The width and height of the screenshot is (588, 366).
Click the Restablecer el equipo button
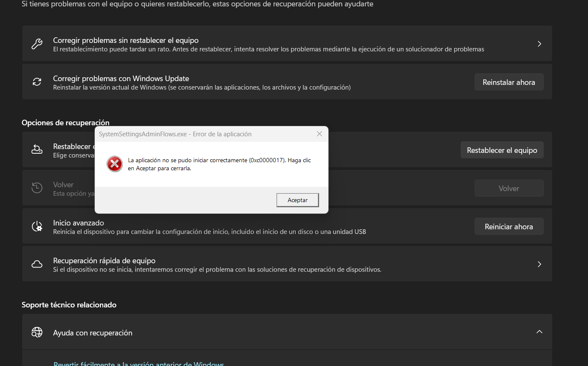(x=502, y=150)
